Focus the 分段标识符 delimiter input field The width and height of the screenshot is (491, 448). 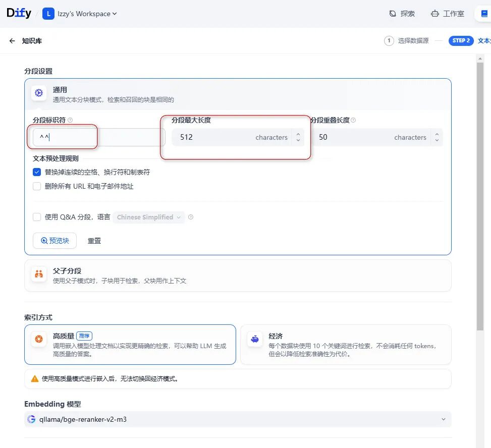[x=98, y=137]
